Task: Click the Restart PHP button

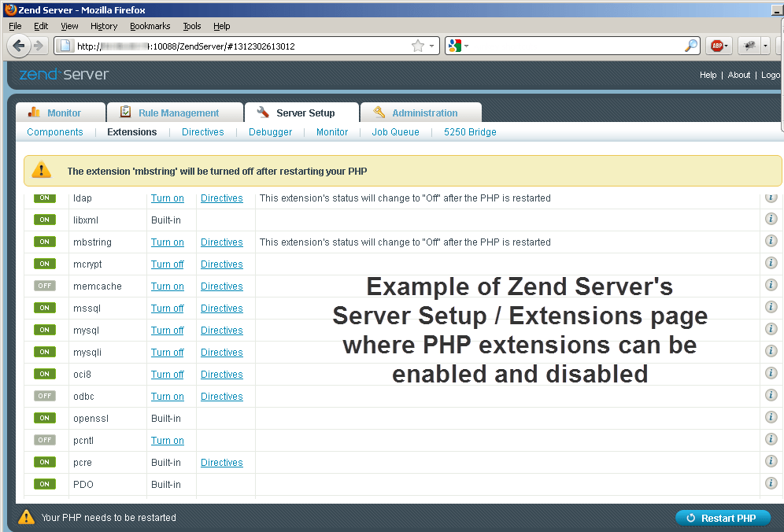Action: pyautogui.click(x=723, y=518)
